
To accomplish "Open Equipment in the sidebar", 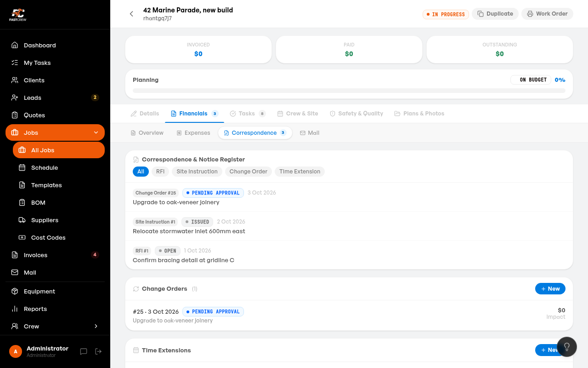I will (55, 291).
